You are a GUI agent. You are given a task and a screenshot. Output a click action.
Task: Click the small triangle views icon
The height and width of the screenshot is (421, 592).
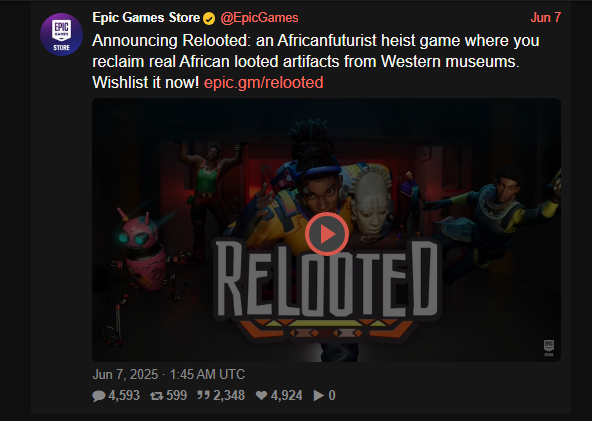(318, 395)
